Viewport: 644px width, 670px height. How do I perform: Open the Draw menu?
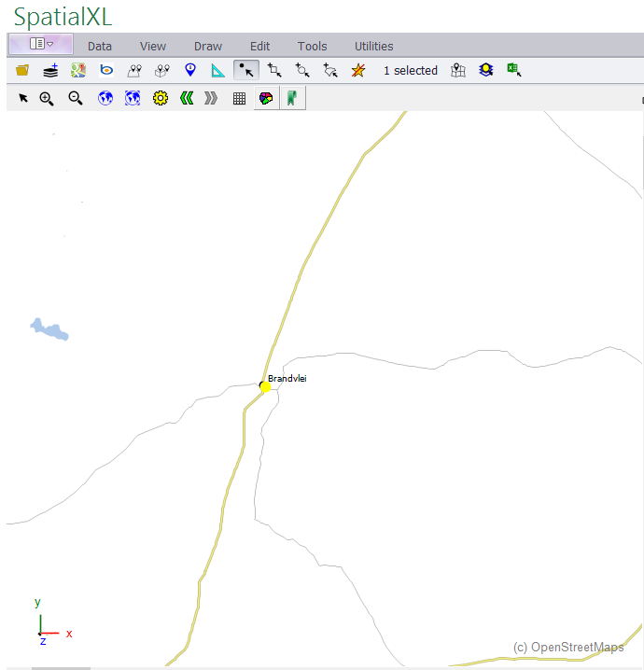pos(208,46)
